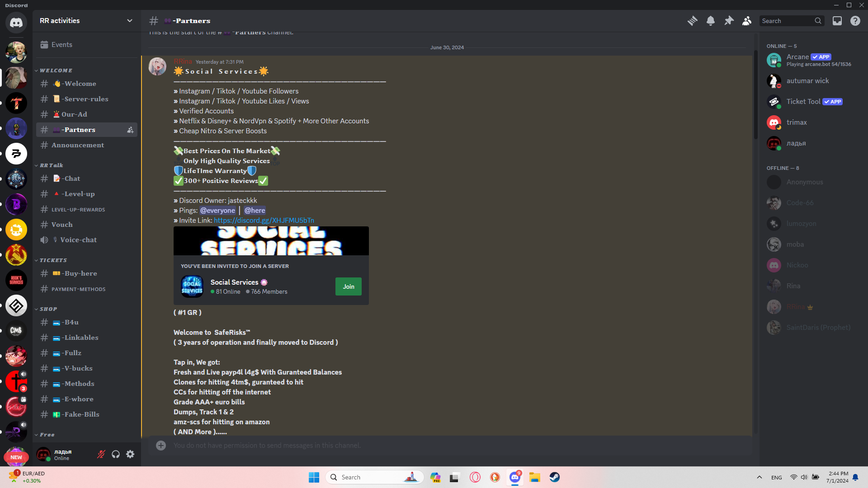Click the header Search field
868x488 pixels.
(792, 21)
